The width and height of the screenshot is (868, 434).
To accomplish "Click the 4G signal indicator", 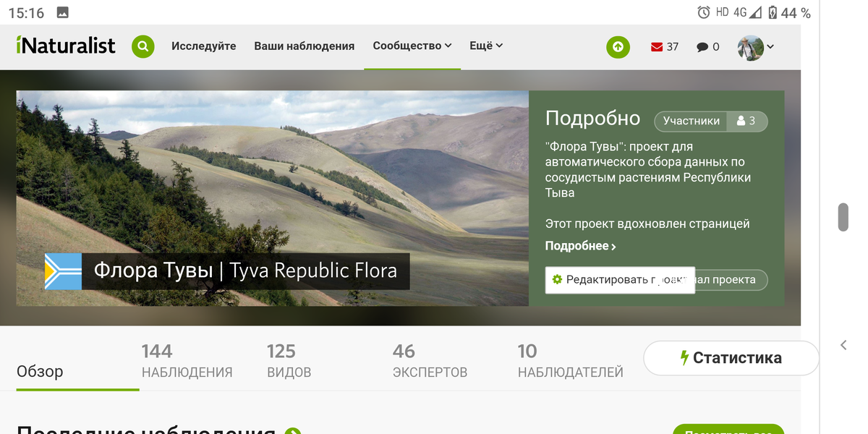I will (747, 12).
